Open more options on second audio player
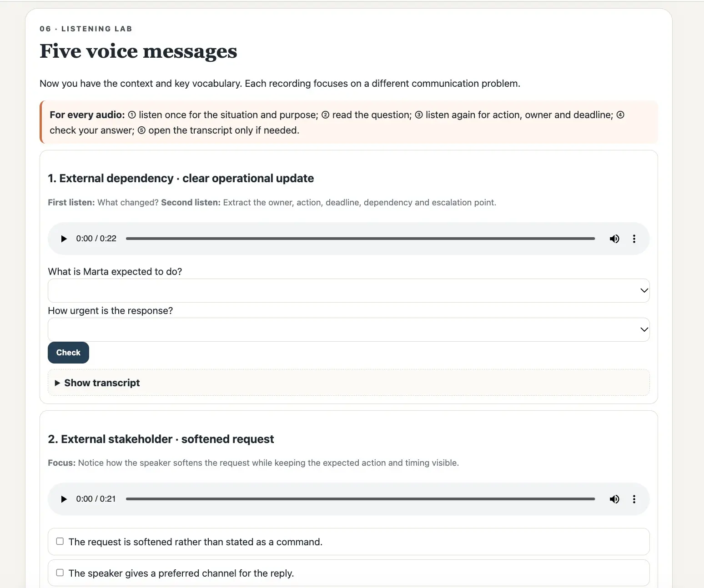The width and height of the screenshot is (704, 588). point(634,499)
